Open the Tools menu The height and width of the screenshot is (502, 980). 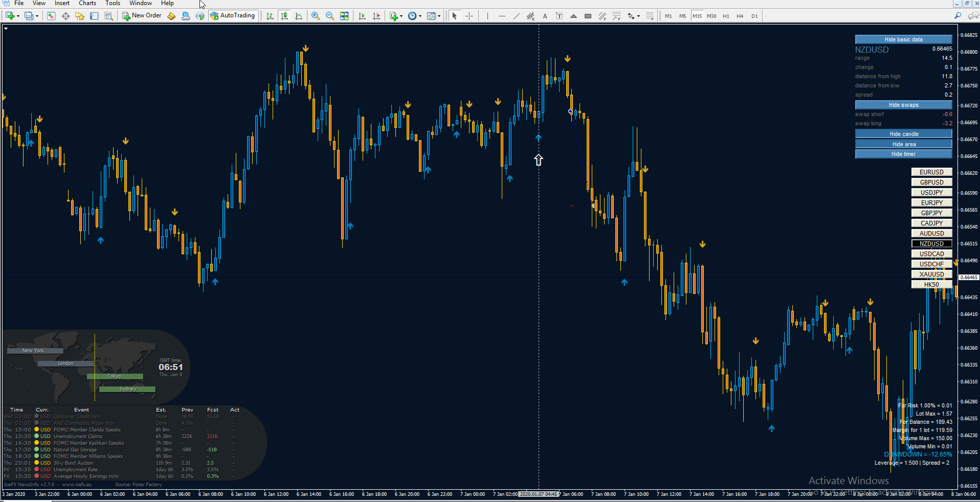click(x=113, y=3)
